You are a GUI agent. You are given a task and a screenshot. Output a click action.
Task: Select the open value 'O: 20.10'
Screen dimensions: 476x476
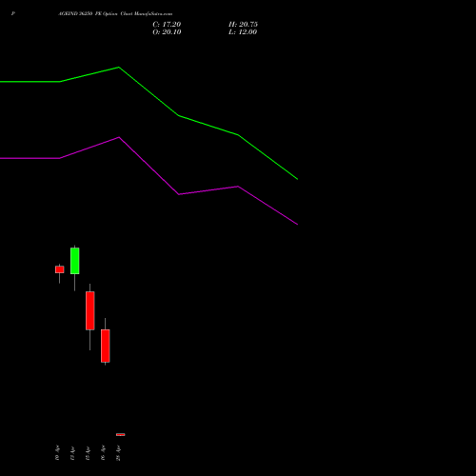pyautogui.click(x=167, y=32)
